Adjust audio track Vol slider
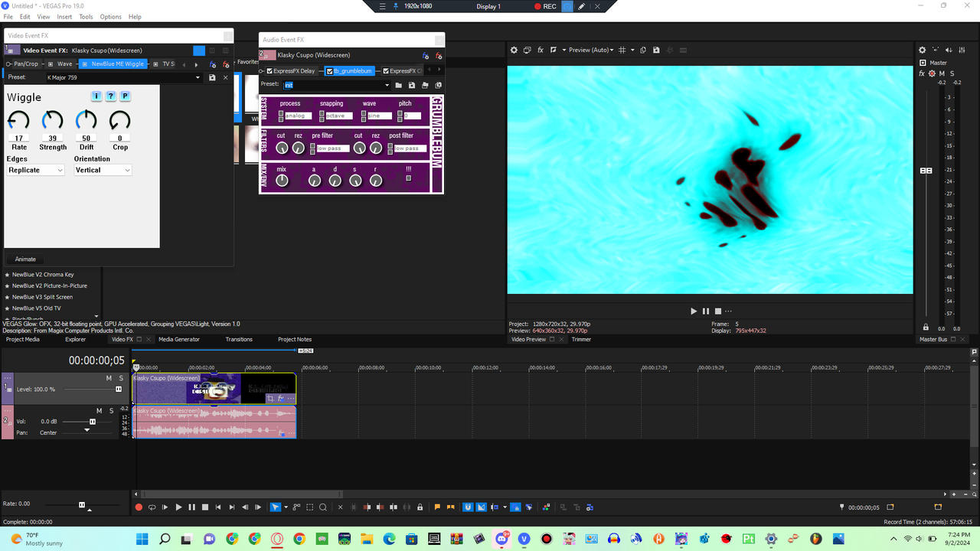The height and width of the screenshot is (551, 980). [93, 422]
